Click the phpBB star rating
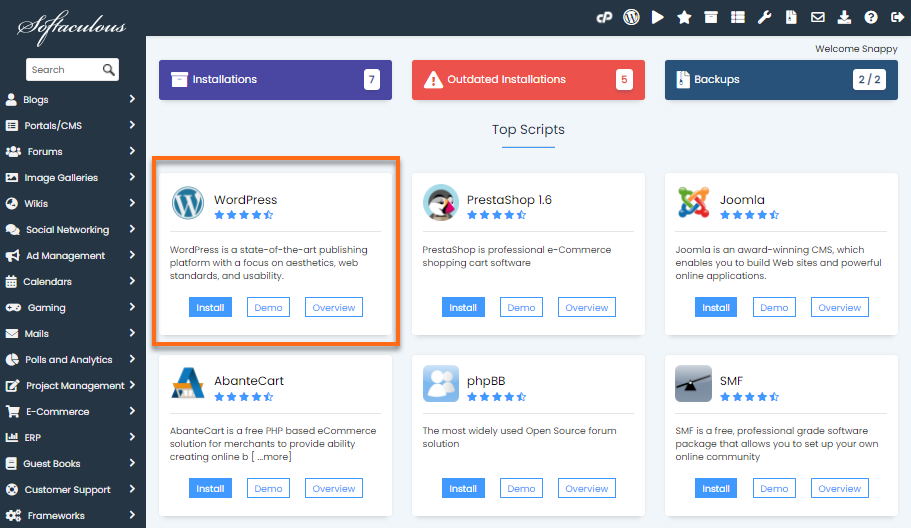This screenshot has height=528, width=911. pyautogui.click(x=497, y=397)
